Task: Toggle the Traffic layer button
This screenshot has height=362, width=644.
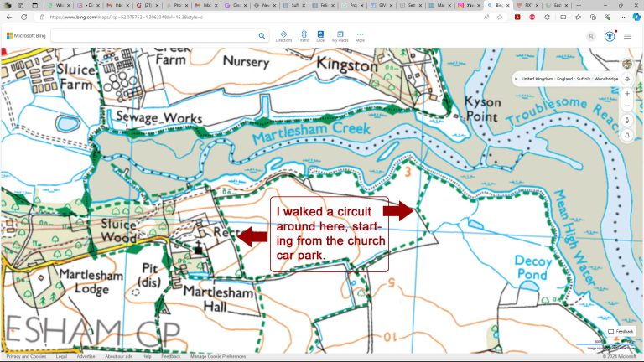Action: pos(304,36)
